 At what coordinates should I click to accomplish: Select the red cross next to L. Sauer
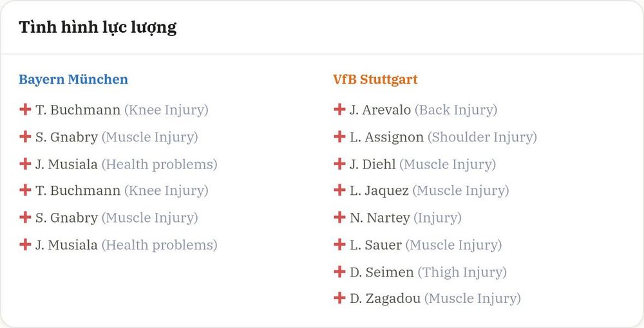339,245
